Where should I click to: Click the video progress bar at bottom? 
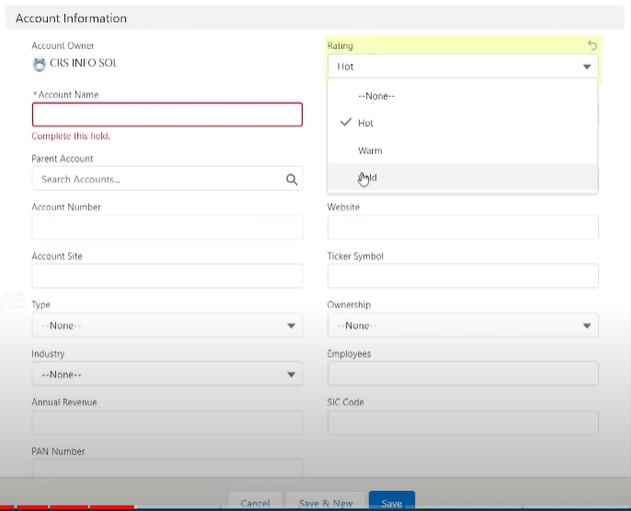pos(300,508)
